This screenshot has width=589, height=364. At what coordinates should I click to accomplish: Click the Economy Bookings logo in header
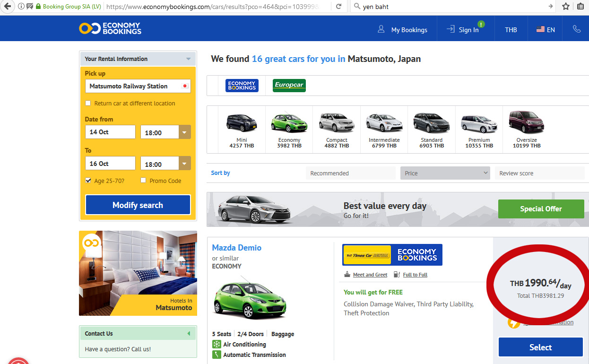pos(110,28)
